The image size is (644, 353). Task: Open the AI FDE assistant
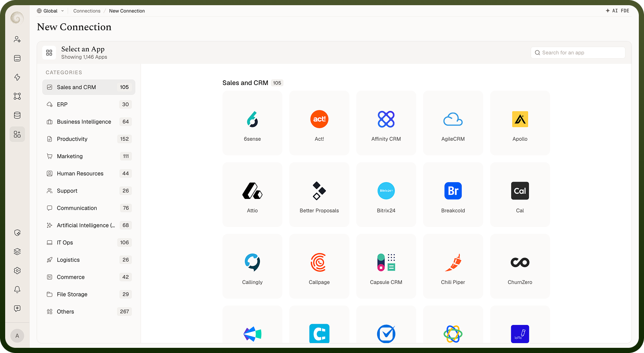coord(617,11)
